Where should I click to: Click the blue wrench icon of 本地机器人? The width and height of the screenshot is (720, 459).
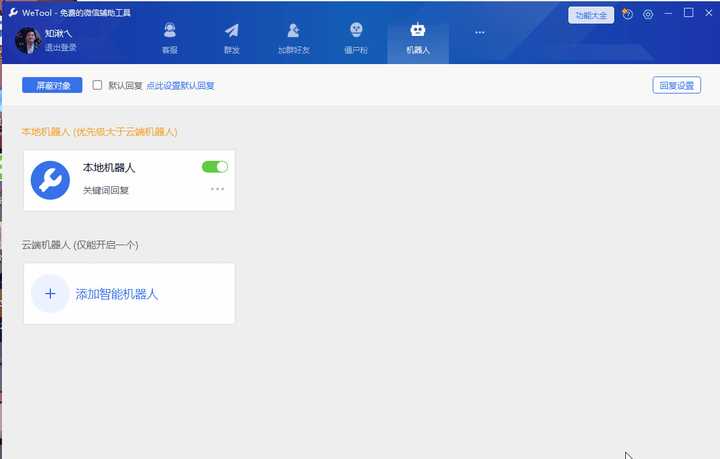(50, 180)
